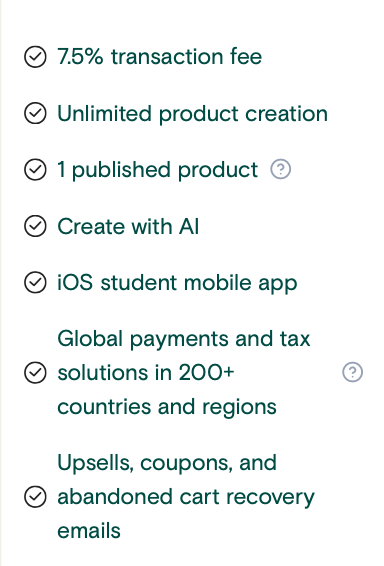The image size is (384, 566).
Task: Click the Upsells, coupons, and text line
Action: (x=167, y=463)
